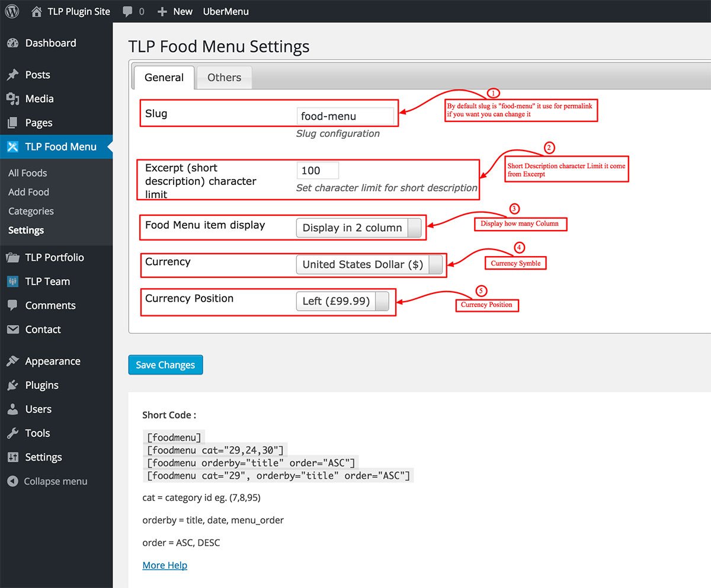
Task: Open TLP Plugin Site link in admin bar
Action: coord(71,11)
